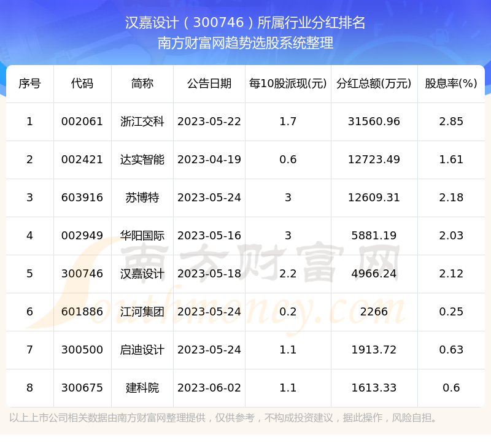Image resolution: width=491 pixels, height=448 pixels.
Task: Click the date 2023-06-02
Action: click(209, 388)
